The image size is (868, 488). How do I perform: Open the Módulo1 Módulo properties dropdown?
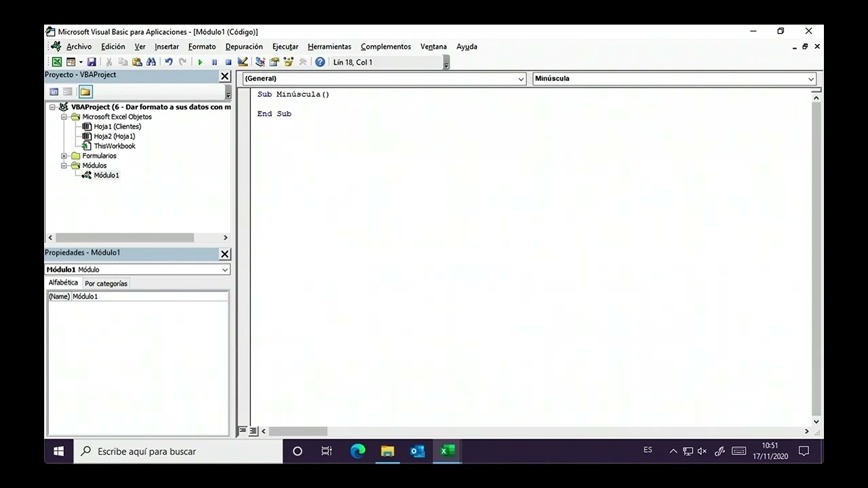click(225, 270)
